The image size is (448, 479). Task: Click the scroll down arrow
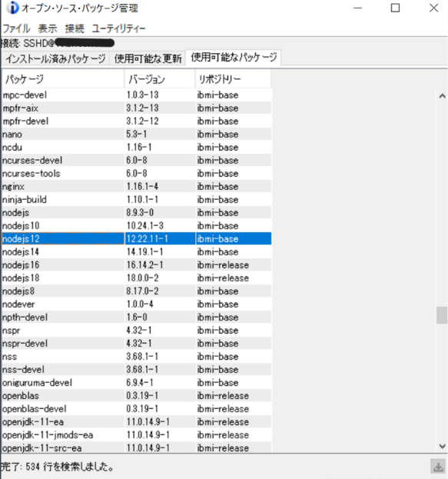pos(442,446)
